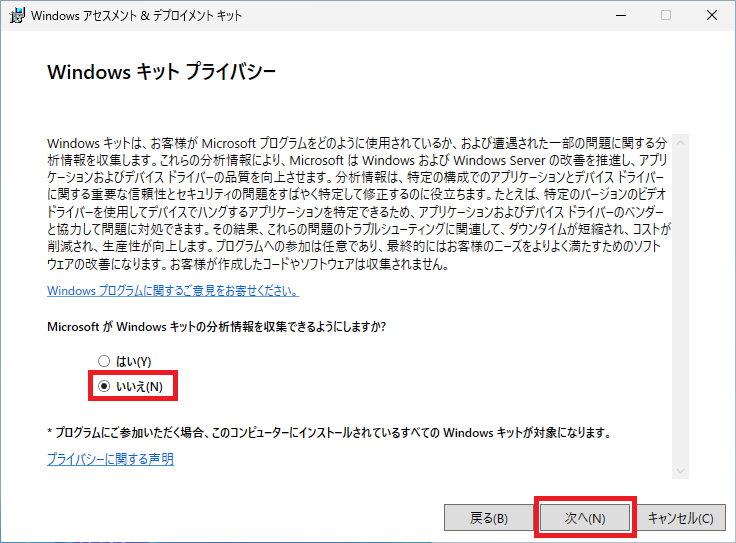Cancel setup with キャンセル(C) button
Screen dimensions: 736x543
pos(681,518)
